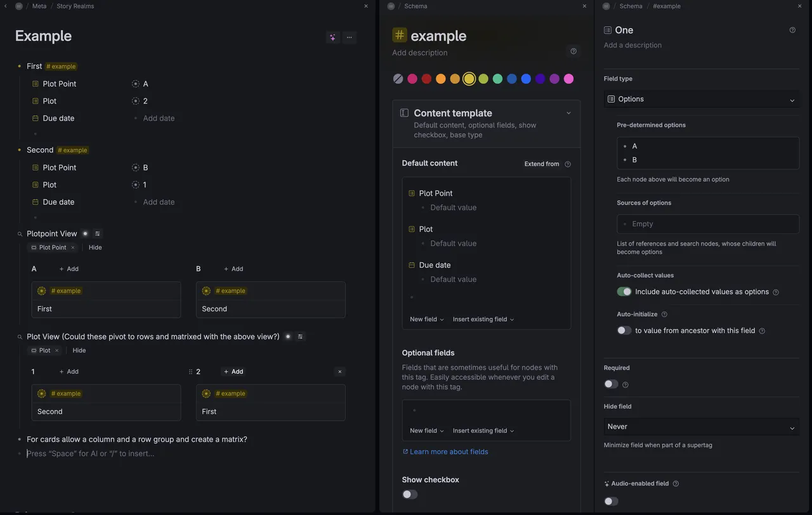This screenshot has height=515, width=812.
Task: Open Insert existing field dropdown under Default content
Action: coord(483,319)
